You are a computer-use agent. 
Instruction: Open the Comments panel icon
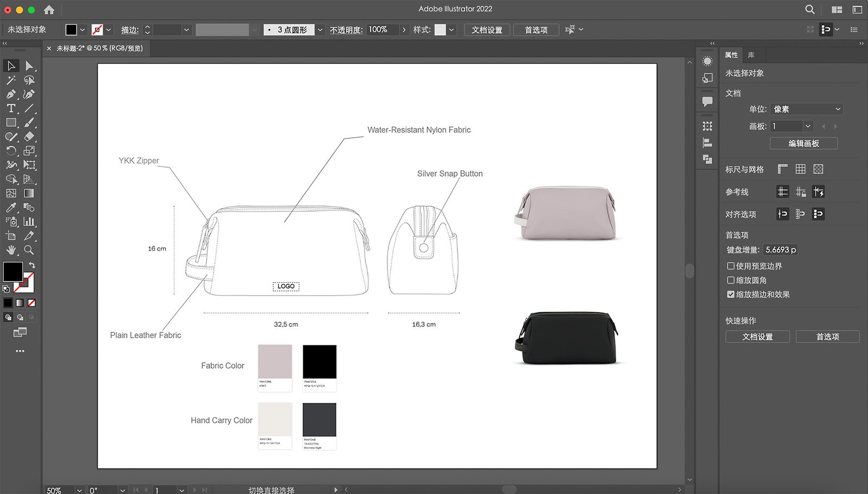[707, 101]
